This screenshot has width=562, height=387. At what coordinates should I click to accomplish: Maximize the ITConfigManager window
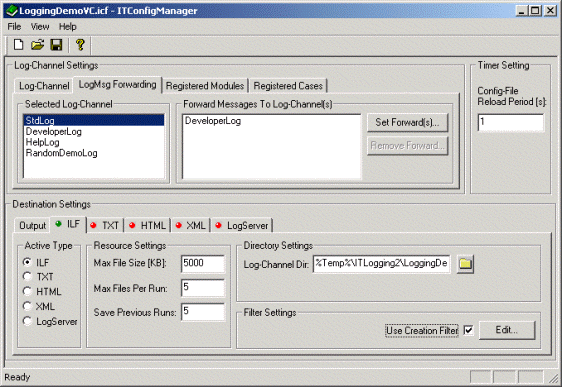pyautogui.click(x=534, y=11)
